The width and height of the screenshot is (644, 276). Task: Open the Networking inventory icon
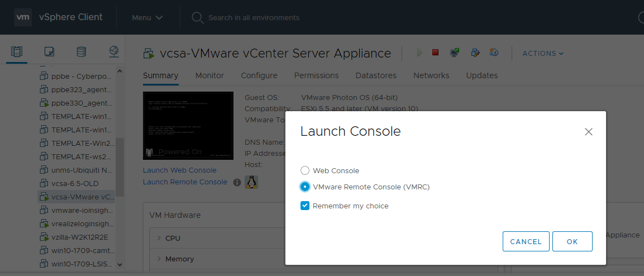pyautogui.click(x=114, y=51)
